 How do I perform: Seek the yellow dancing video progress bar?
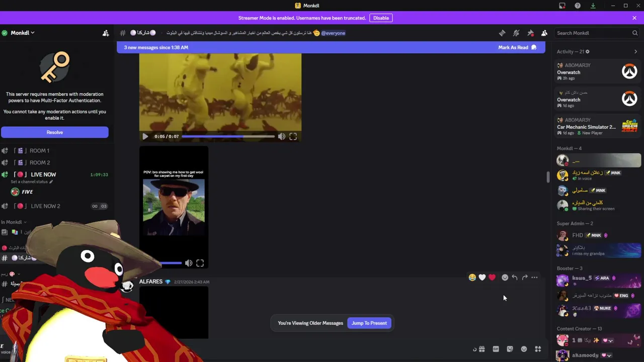[x=228, y=136]
